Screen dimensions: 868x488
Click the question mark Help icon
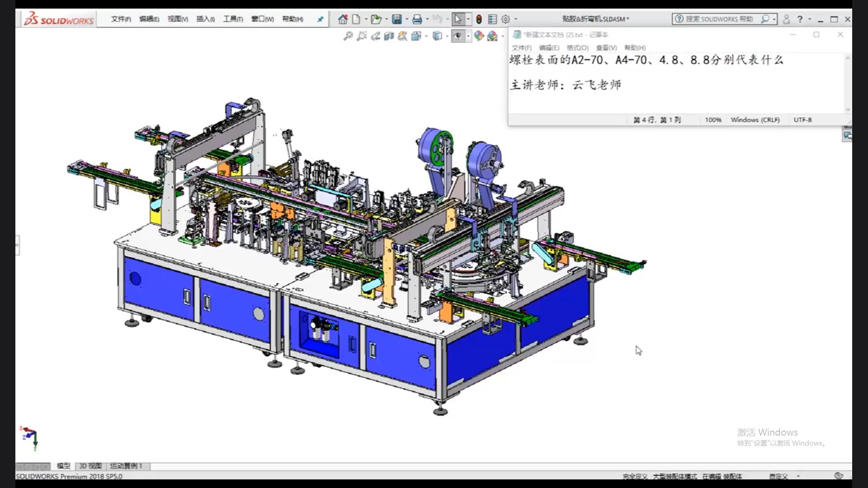800,19
